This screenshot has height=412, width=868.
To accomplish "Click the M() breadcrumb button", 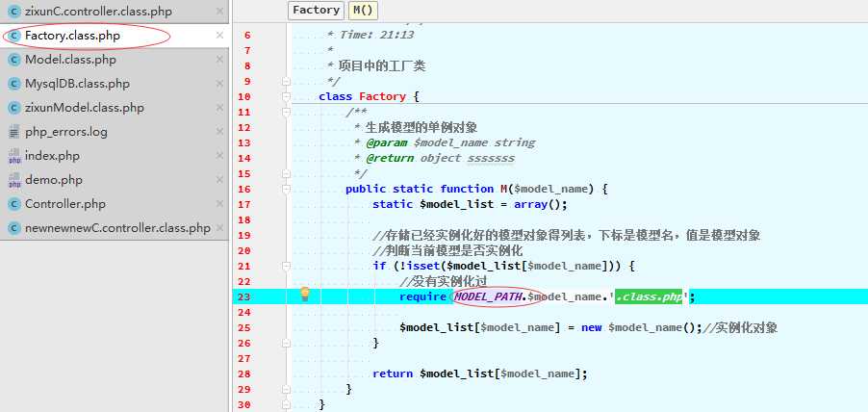I will 363,10.
